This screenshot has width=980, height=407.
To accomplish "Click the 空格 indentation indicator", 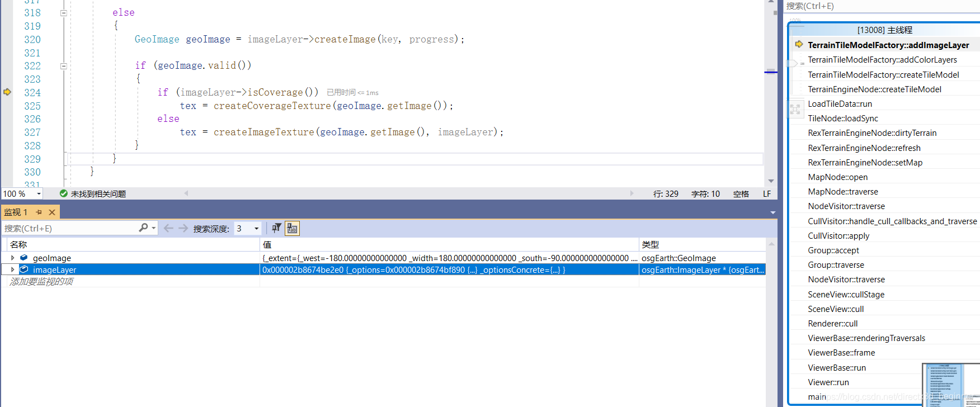I will [x=741, y=194].
